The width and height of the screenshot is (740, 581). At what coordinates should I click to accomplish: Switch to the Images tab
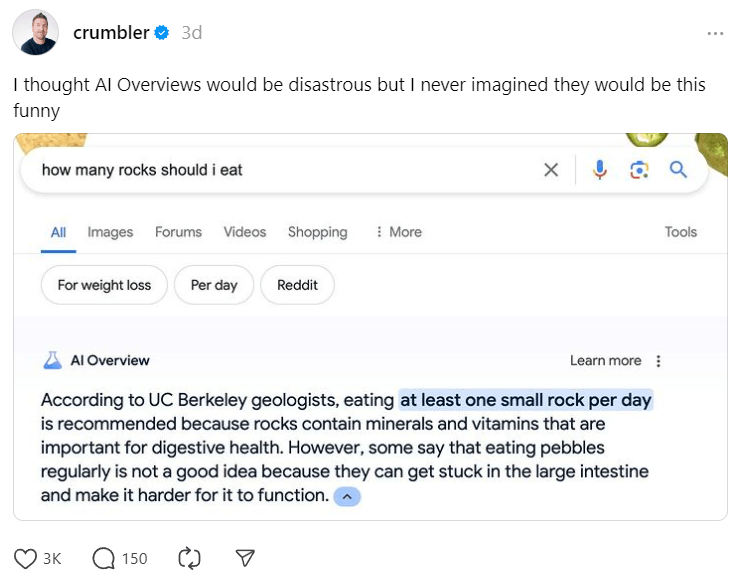click(110, 232)
